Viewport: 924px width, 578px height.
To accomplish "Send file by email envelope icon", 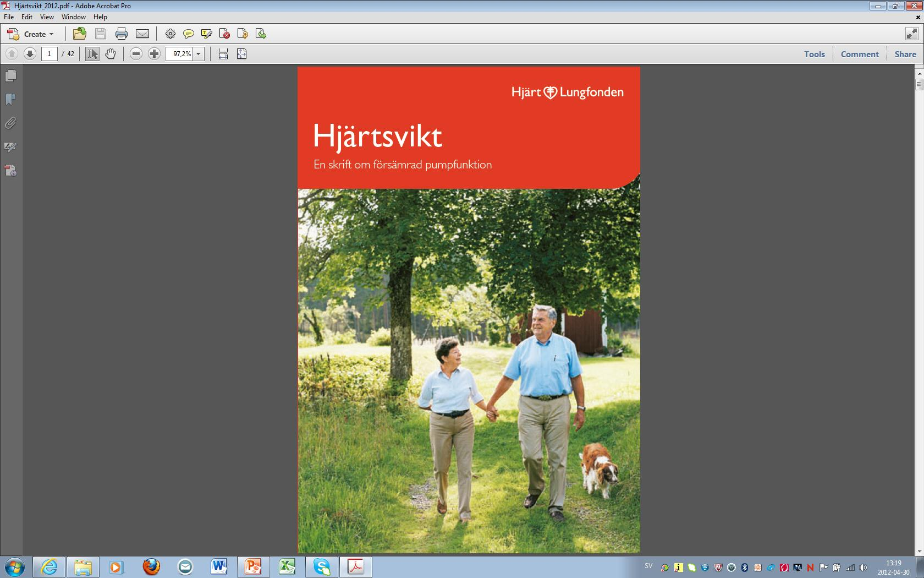I will tap(142, 34).
